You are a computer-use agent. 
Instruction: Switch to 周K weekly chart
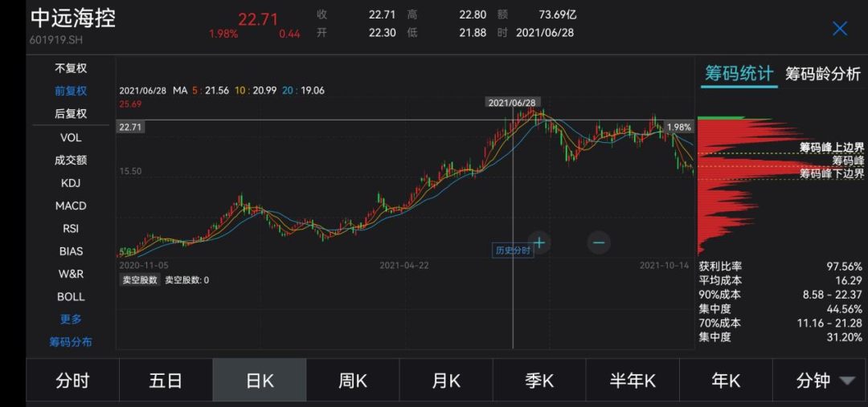pyautogui.click(x=353, y=381)
